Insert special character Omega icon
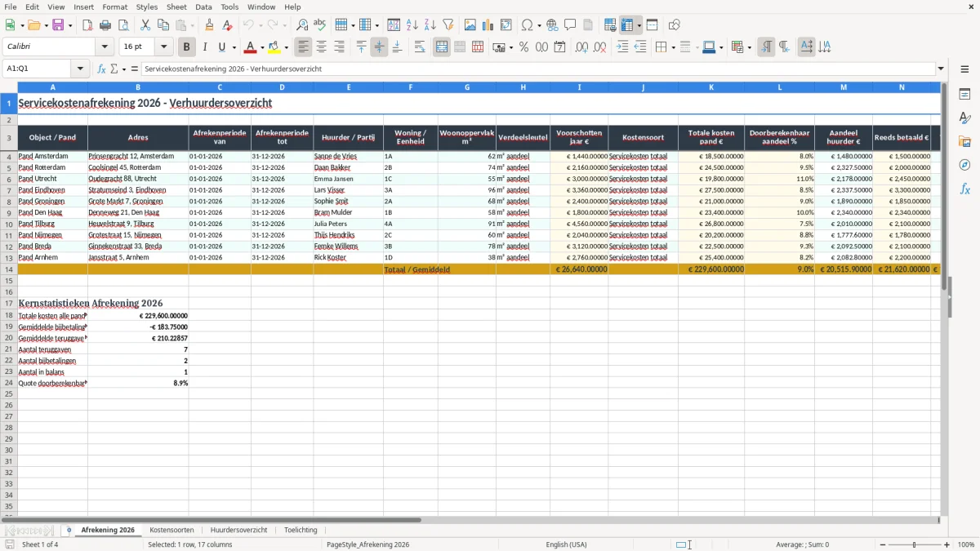The height and width of the screenshot is (551, 980). (x=528, y=25)
